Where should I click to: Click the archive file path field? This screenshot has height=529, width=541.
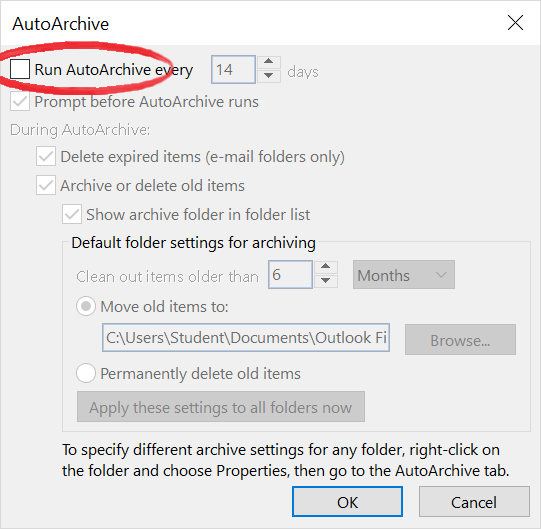pos(246,337)
